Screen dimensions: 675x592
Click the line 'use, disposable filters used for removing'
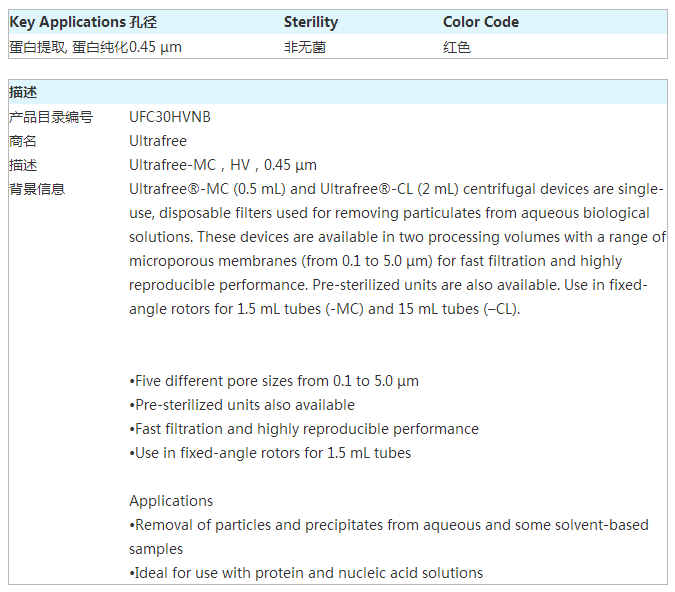[x=389, y=213]
